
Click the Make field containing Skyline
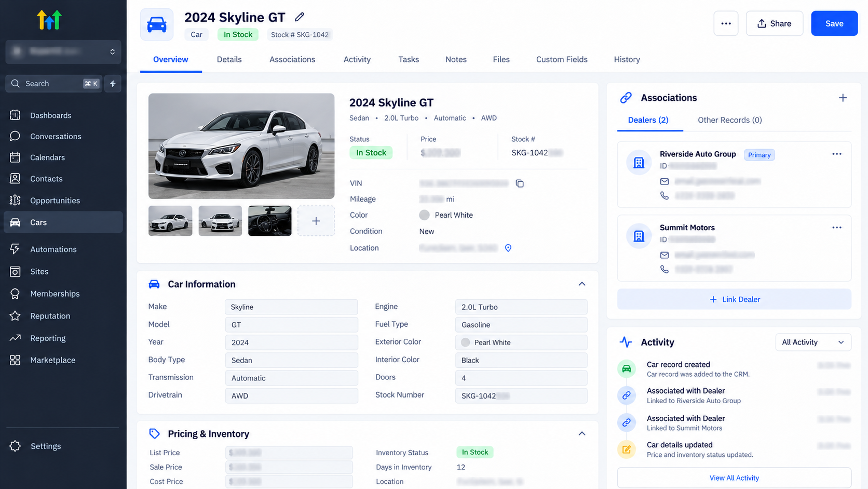coord(291,307)
